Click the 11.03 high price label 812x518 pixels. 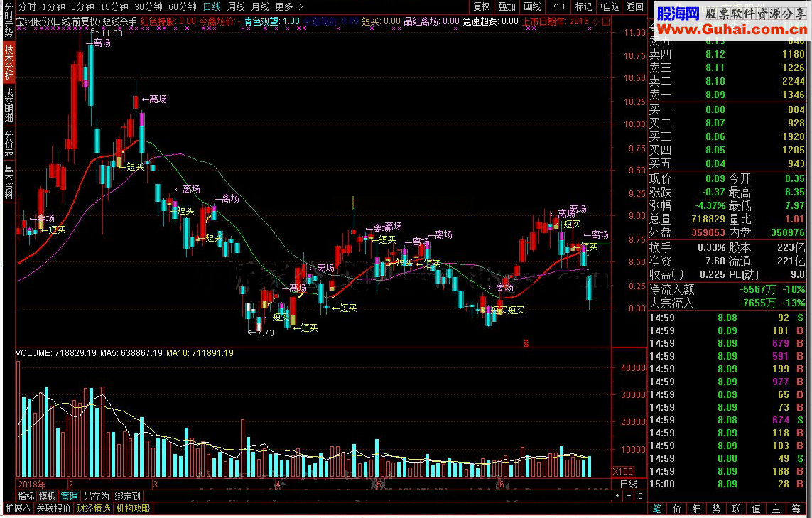point(112,33)
